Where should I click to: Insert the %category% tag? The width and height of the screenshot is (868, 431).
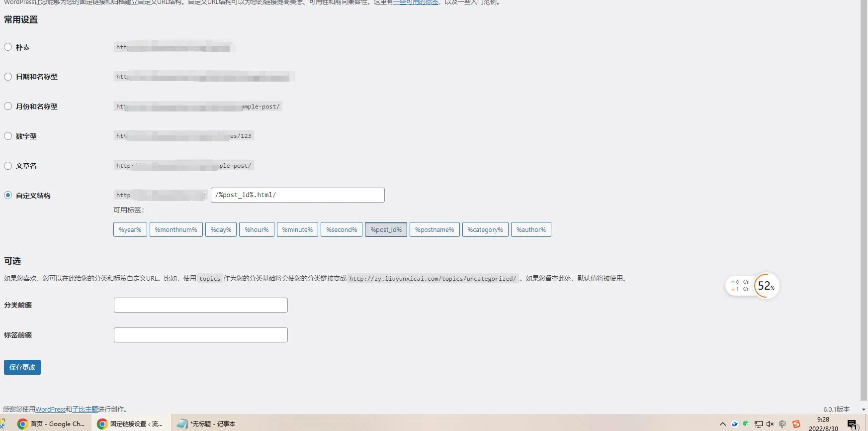[x=485, y=229]
